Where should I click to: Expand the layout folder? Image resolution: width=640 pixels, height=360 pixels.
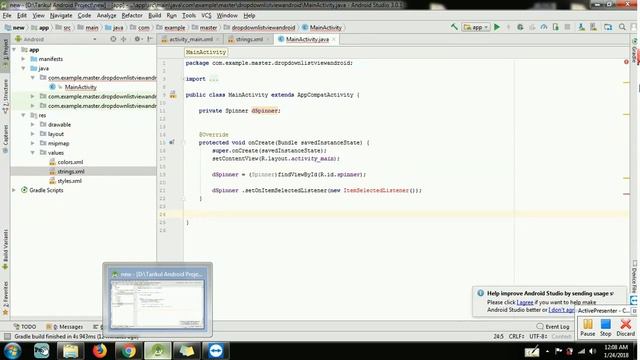tap(33, 134)
